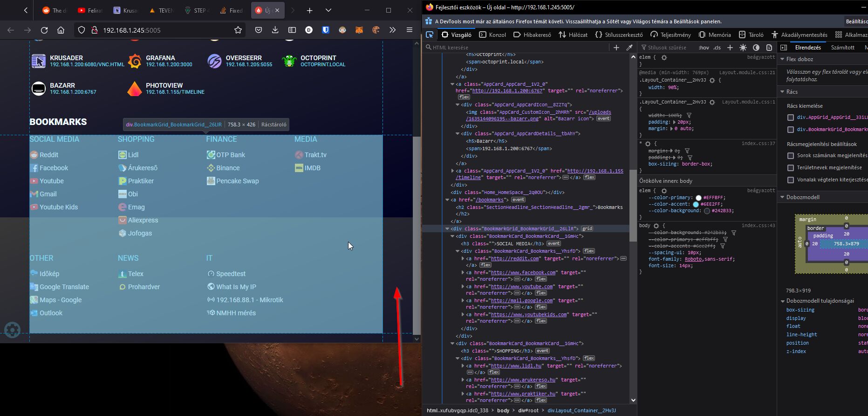Open the Teljesítmény performance tab

tap(670, 35)
